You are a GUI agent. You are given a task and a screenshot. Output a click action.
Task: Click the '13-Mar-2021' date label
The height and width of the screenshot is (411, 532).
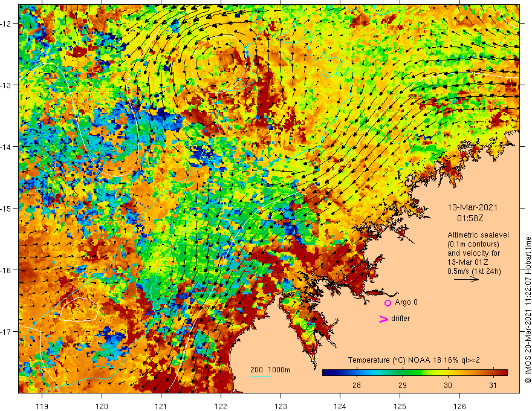pos(473,207)
